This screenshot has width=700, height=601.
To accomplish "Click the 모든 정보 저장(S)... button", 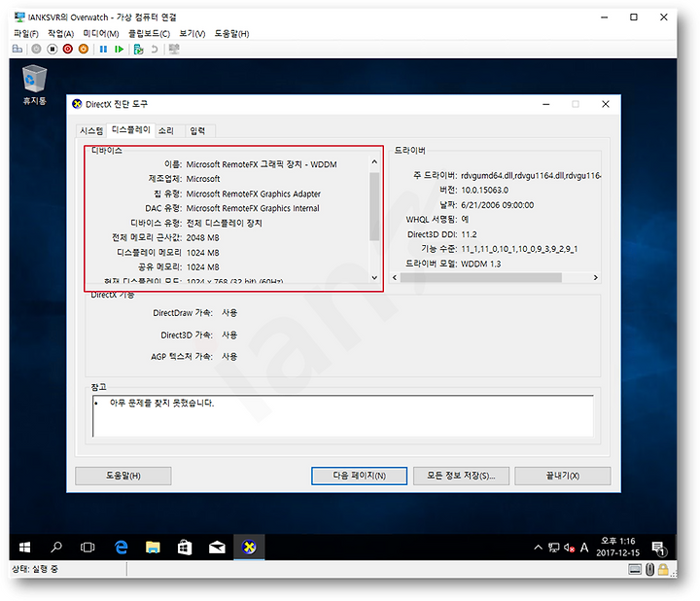I will [x=461, y=476].
